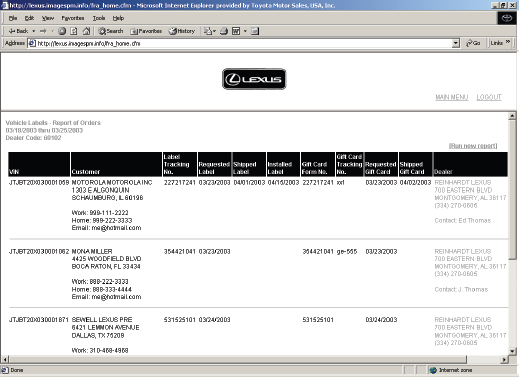Expand the Address bar dropdown
The height and width of the screenshot is (377, 519).
coord(456,43)
